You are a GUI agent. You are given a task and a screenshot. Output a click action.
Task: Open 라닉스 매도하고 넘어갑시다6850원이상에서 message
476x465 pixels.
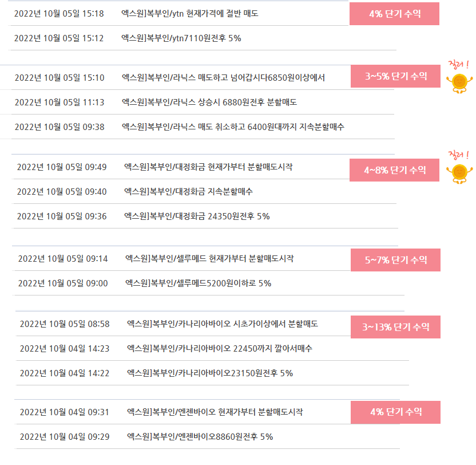coord(223,77)
